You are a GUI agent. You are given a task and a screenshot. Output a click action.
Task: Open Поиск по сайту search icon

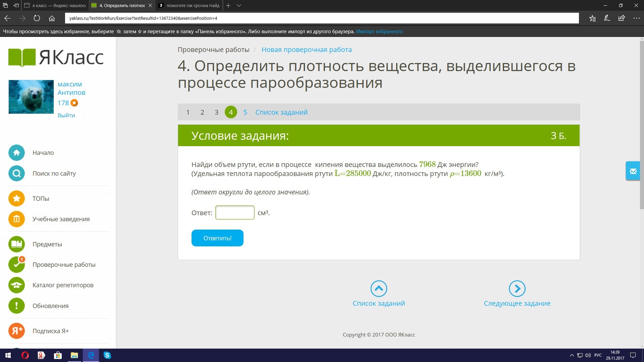click(16, 174)
